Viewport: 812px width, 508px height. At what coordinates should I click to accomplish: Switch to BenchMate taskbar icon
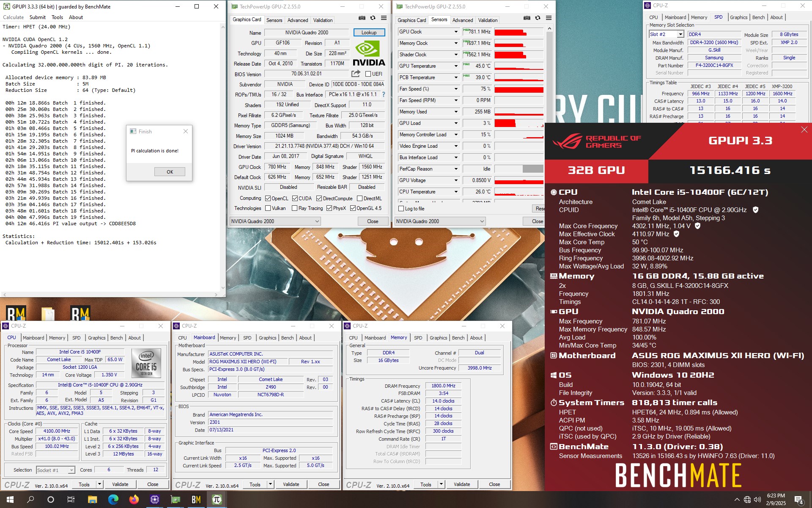pyautogui.click(x=196, y=500)
